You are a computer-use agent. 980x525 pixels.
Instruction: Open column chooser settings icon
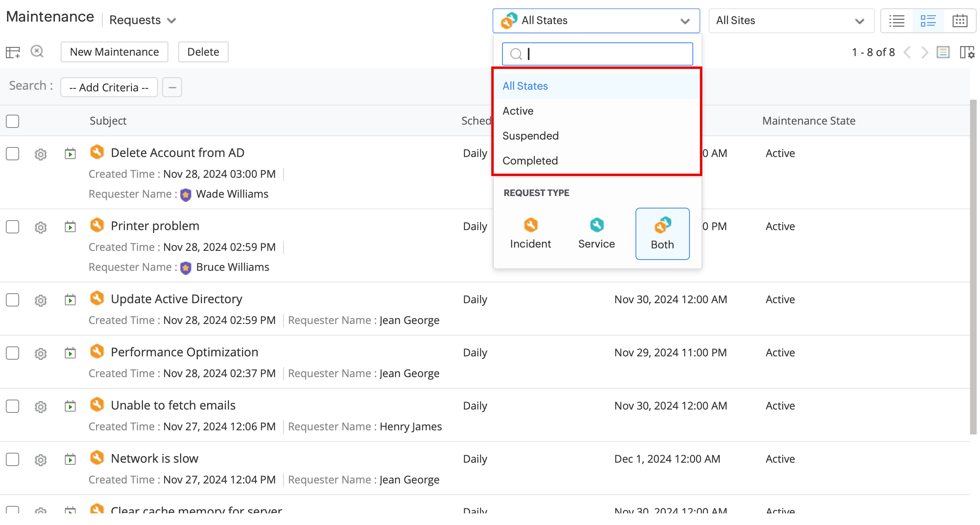point(967,52)
